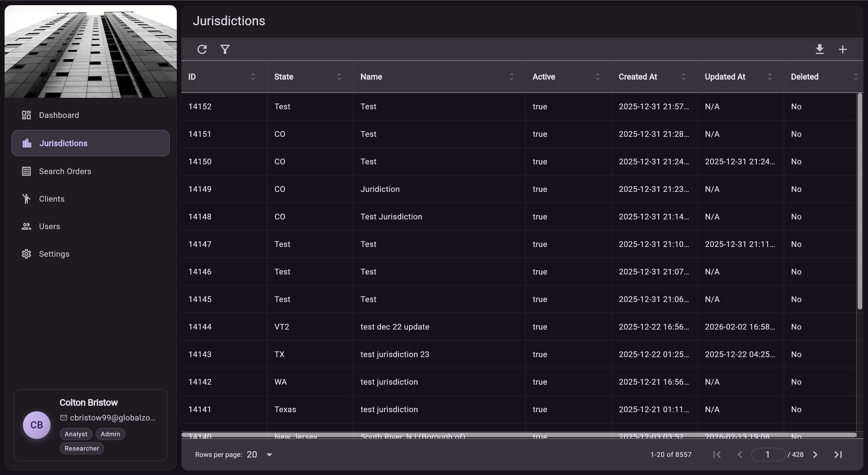The image size is (868, 475).
Task: Toggle sorting on the State column
Action: tap(339, 76)
